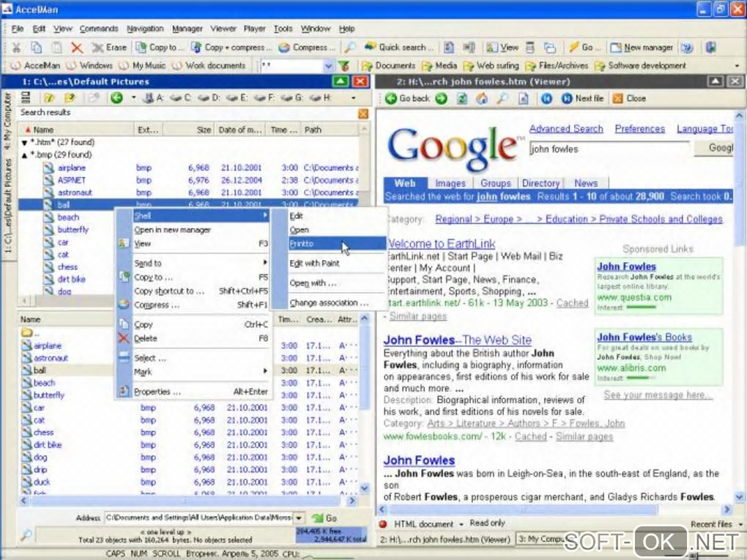Click green back arrow in left manager
This screenshot has height=560, width=747.
(116, 98)
